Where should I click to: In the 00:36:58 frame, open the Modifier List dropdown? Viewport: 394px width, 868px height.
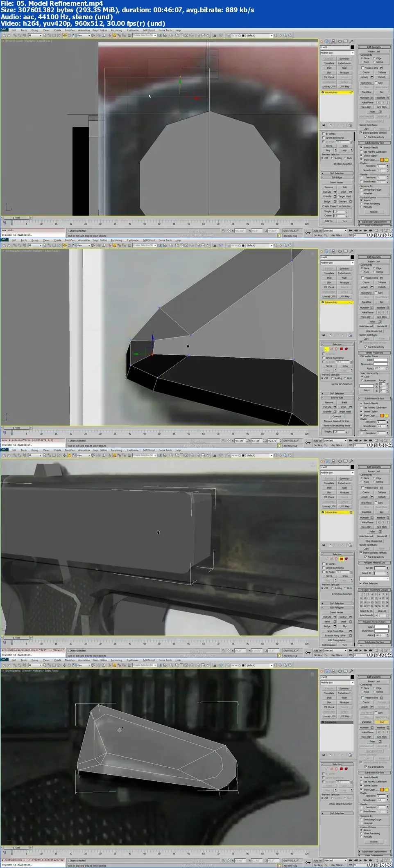point(337,683)
